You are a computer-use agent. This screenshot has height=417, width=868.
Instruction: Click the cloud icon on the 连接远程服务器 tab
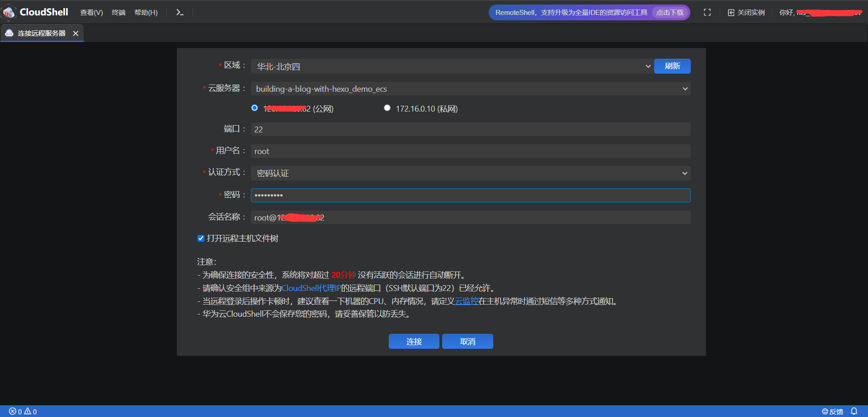[x=9, y=33]
